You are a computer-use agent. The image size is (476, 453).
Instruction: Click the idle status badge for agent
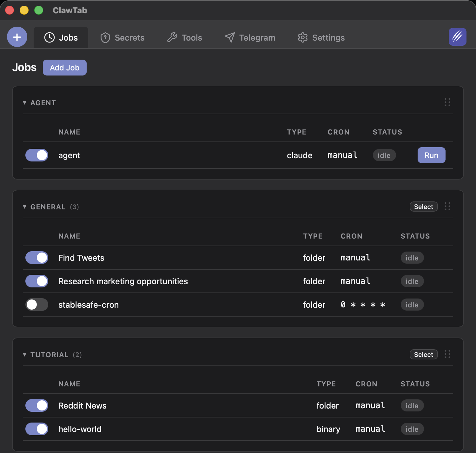pyautogui.click(x=384, y=155)
